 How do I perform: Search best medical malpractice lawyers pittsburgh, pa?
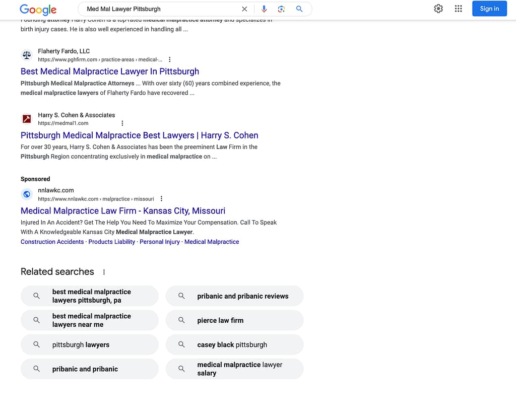tap(90, 296)
